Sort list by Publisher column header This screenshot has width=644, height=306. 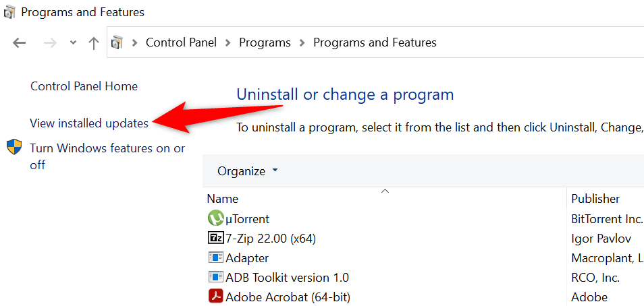(595, 199)
